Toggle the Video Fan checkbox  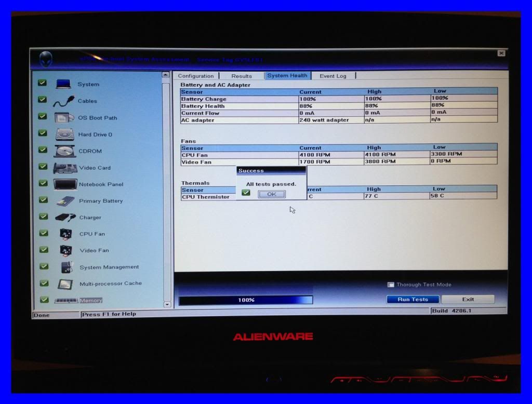click(x=44, y=249)
